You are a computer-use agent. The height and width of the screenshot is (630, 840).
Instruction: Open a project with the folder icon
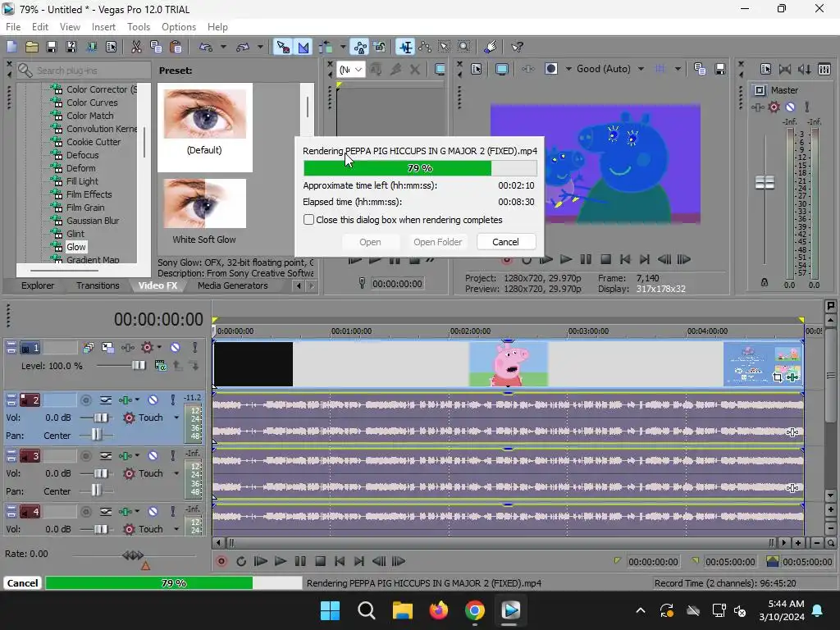pos(32,47)
